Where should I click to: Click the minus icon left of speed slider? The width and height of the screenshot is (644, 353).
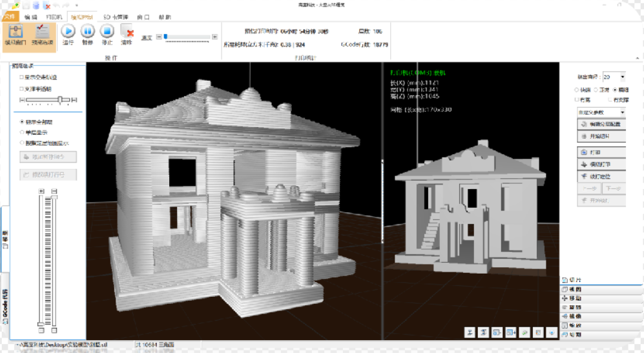[x=159, y=37]
